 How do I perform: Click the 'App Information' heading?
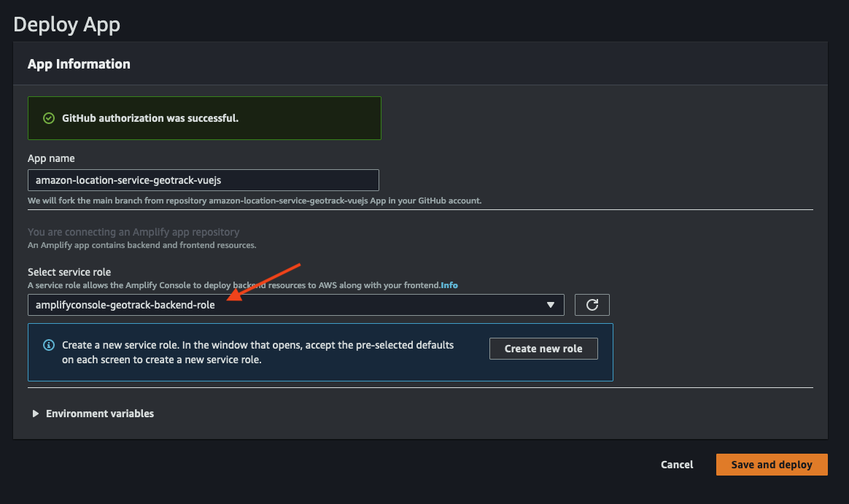(79, 64)
